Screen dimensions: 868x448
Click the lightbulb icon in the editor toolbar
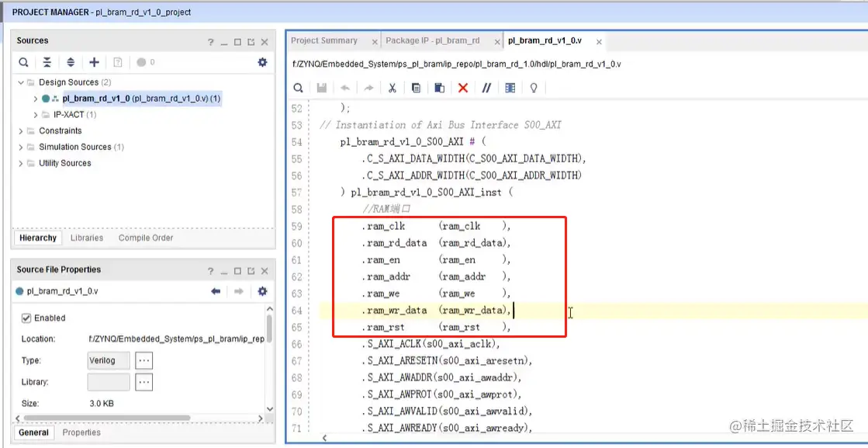[534, 88]
